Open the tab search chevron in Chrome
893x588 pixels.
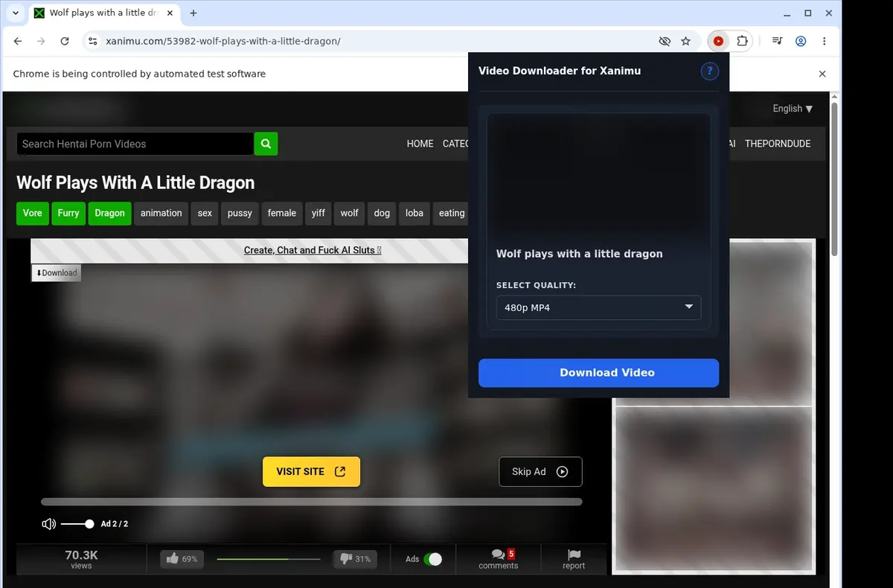16,13
